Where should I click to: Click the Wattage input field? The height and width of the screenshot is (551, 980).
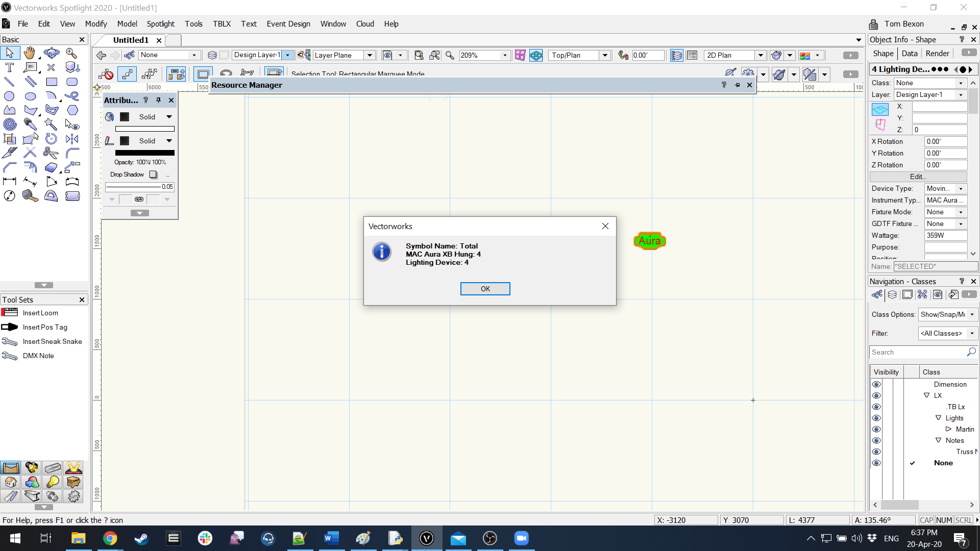[x=945, y=235]
